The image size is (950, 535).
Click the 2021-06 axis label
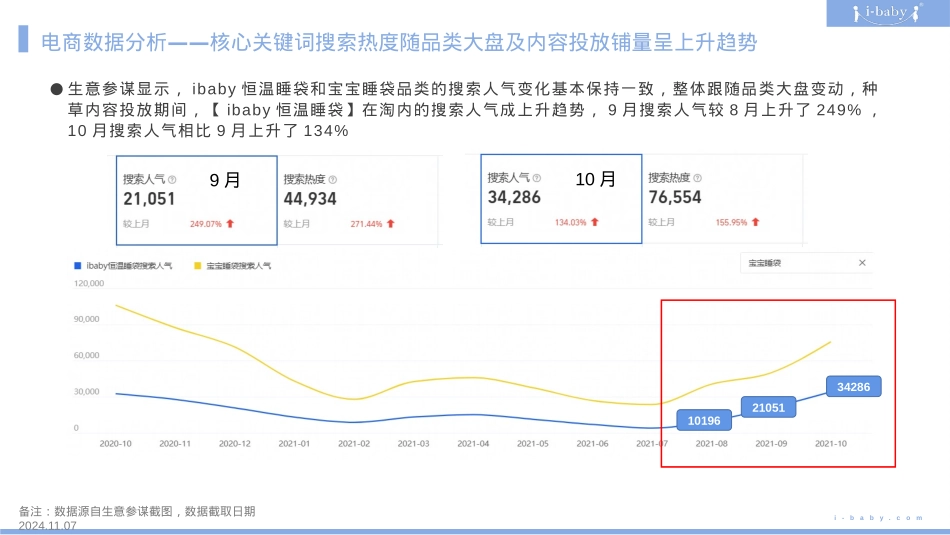coord(593,444)
